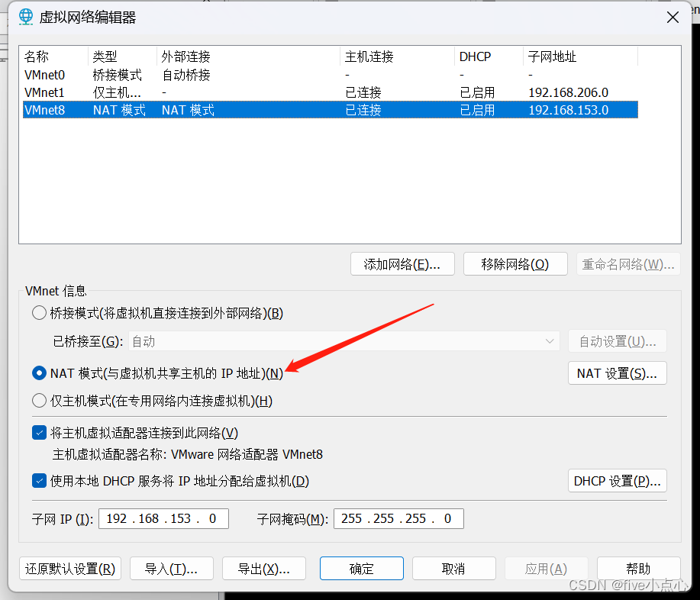Screen dimensions: 700x600
Task: Click the 子网掩码 input field
Action: point(398,519)
